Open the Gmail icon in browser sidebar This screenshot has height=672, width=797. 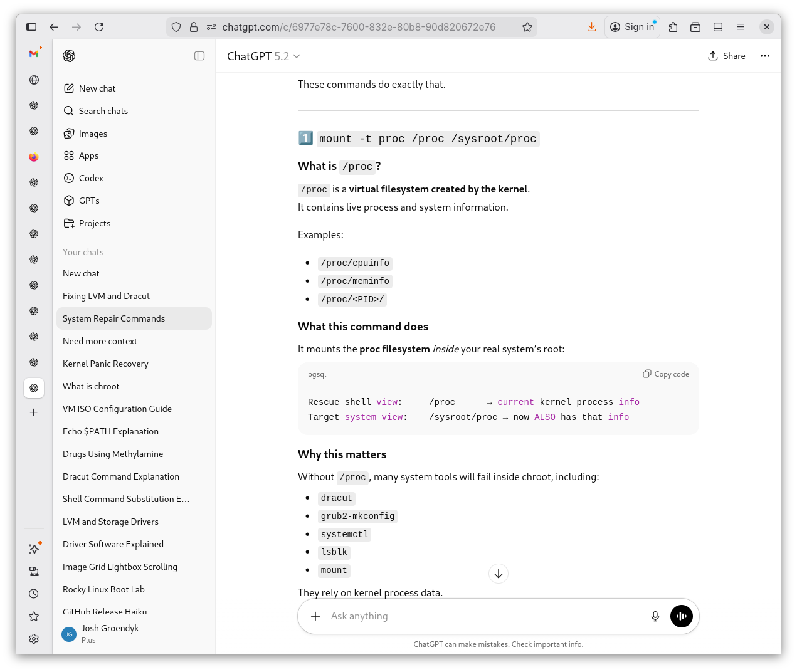pos(34,54)
